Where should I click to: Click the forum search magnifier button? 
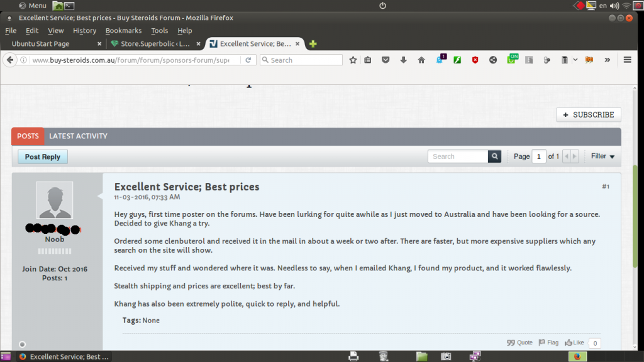pyautogui.click(x=495, y=156)
